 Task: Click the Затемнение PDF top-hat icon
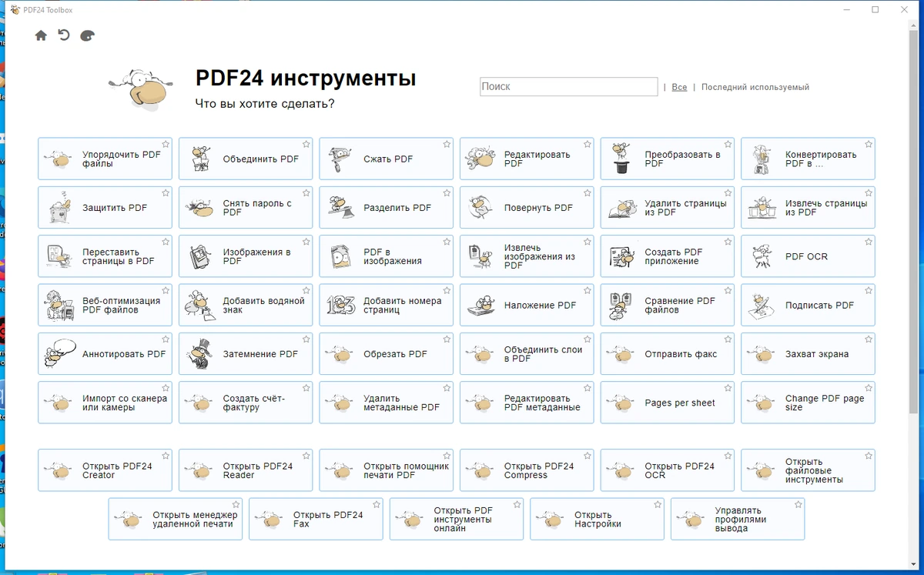(200, 354)
